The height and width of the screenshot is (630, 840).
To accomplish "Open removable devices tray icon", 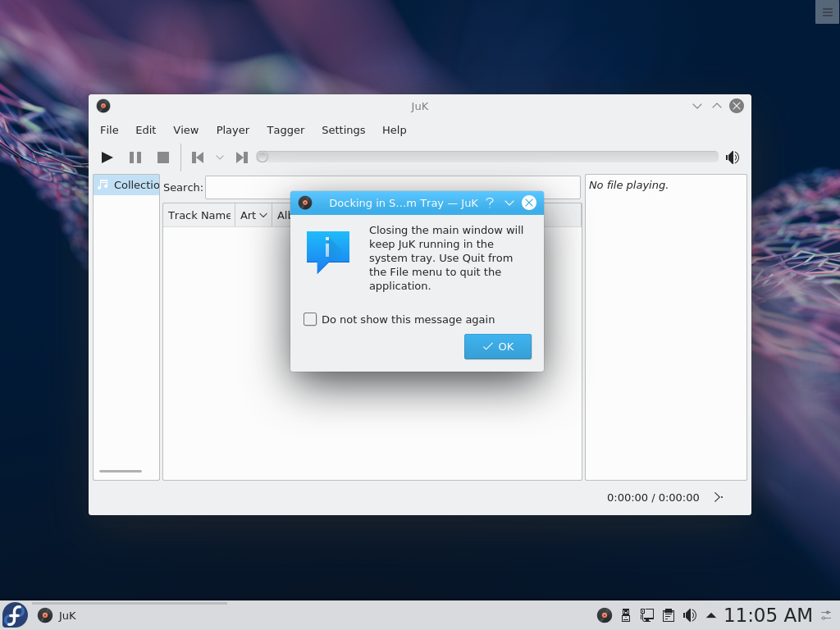I will (626, 615).
